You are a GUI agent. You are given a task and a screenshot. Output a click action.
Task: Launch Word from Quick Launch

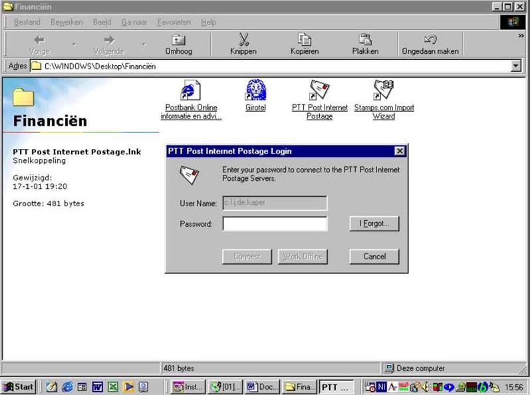tap(97, 387)
